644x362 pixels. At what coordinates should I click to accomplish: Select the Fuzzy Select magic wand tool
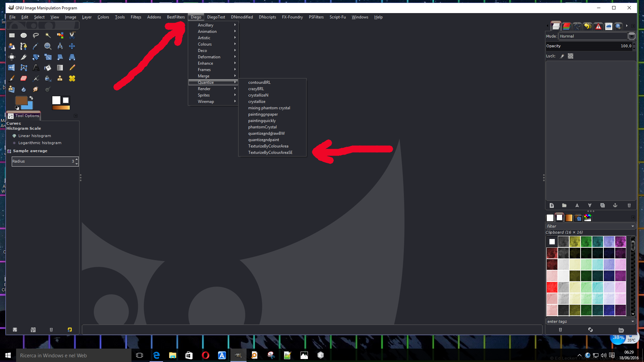48,35
